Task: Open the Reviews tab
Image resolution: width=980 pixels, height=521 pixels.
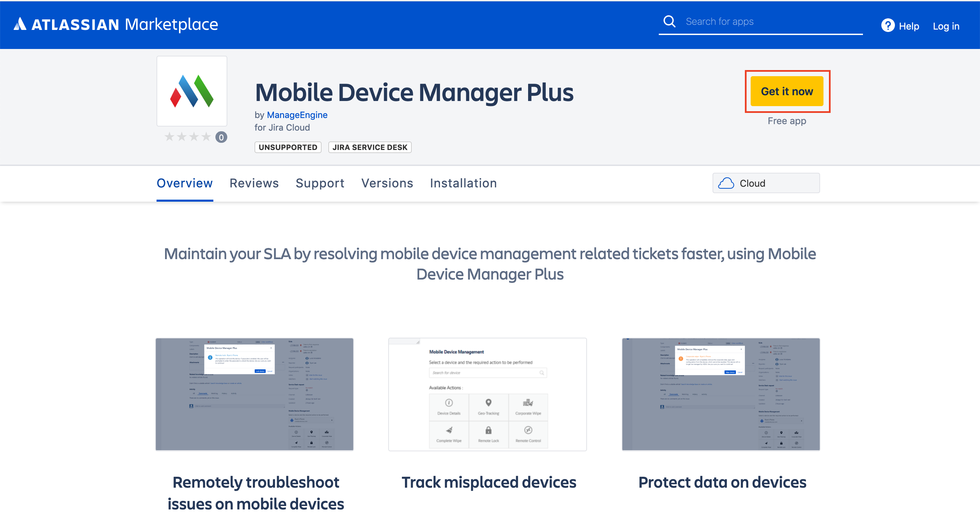Action: 254,183
